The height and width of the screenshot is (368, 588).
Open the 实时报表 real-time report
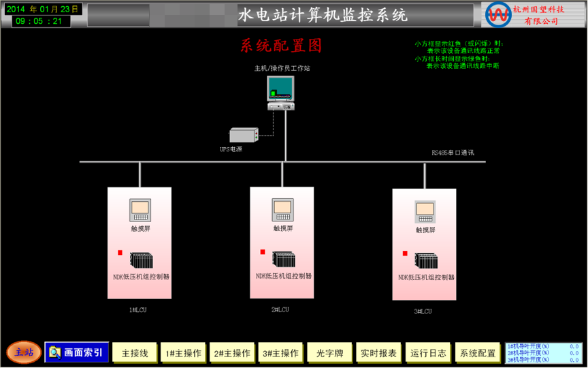point(378,353)
